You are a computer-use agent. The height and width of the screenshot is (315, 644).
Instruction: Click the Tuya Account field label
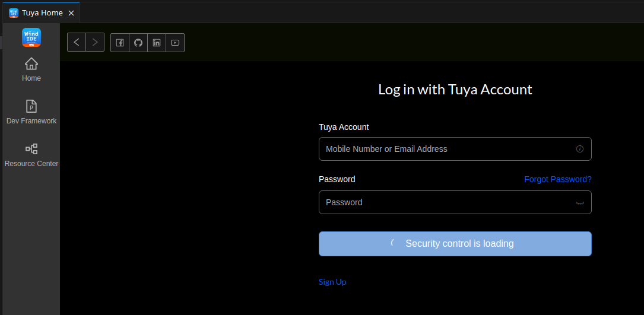[344, 127]
